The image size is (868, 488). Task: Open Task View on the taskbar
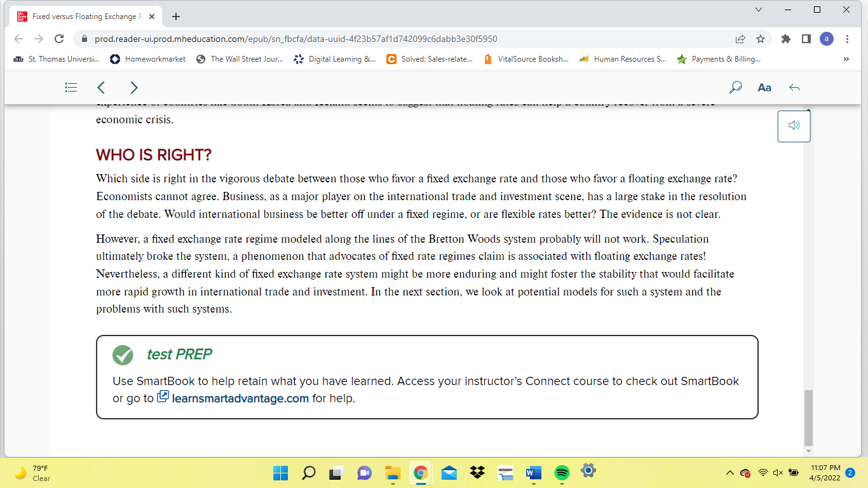coord(336,473)
